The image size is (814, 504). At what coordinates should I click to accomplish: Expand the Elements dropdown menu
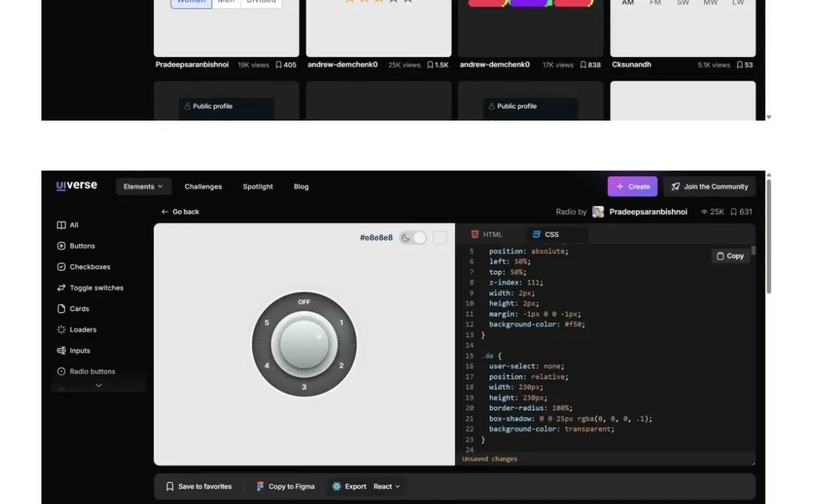pyautogui.click(x=143, y=186)
